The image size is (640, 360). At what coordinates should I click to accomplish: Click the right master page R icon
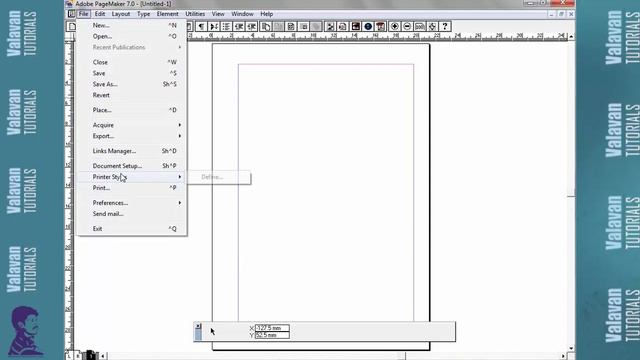click(78, 356)
